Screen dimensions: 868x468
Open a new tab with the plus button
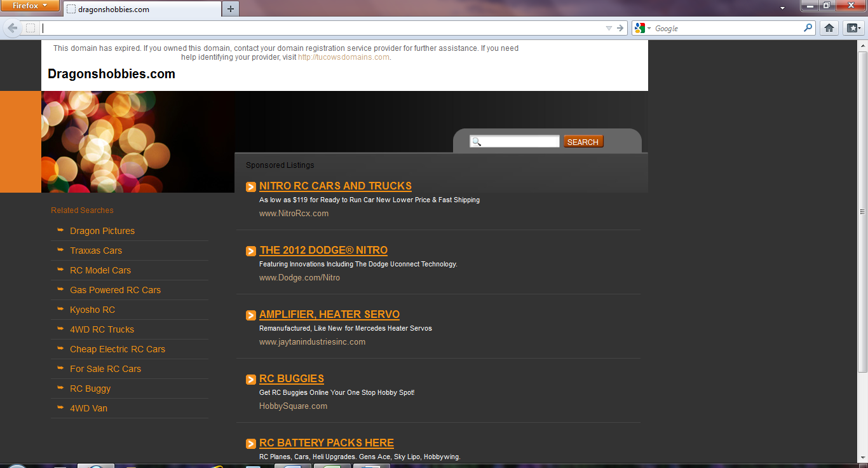tap(230, 9)
